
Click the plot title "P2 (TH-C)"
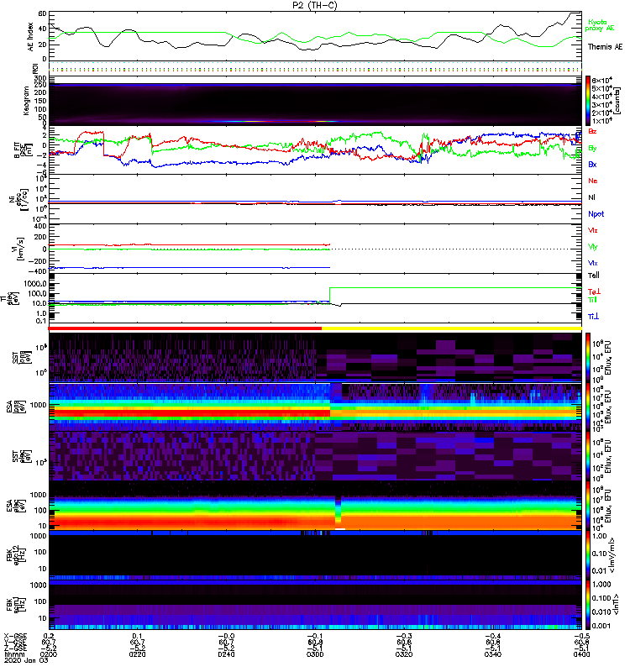(x=315, y=5)
